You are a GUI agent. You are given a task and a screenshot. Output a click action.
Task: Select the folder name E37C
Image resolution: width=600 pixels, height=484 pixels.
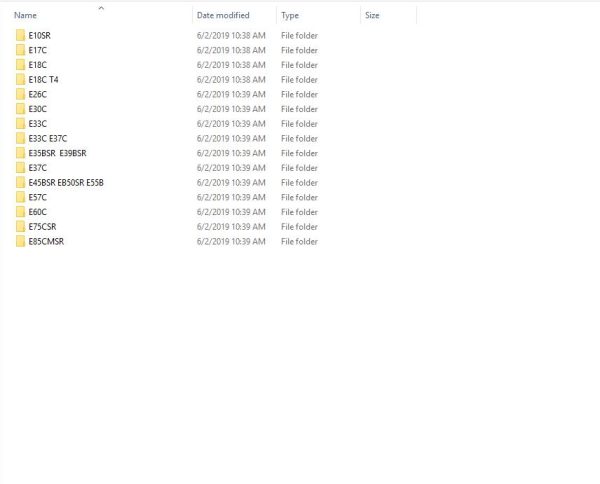(x=38, y=168)
